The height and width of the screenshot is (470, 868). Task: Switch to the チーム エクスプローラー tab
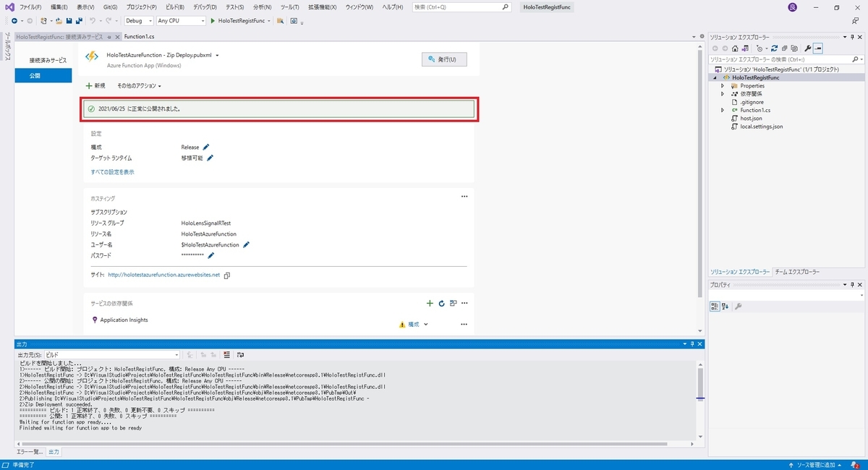point(797,272)
